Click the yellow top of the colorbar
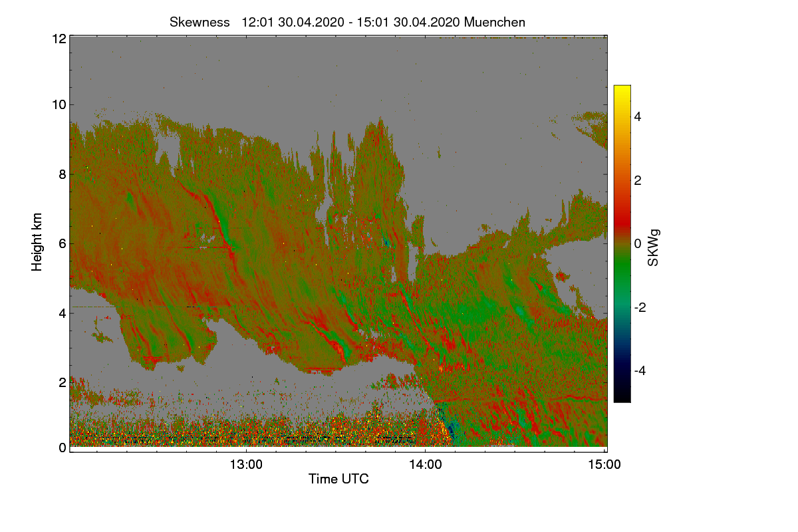The image size is (798, 532). click(x=622, y=89)
